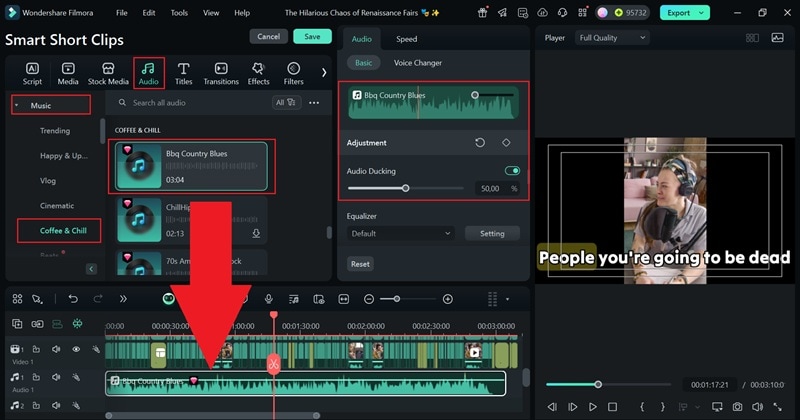Mute the Audio 2 track
Screen dimensions: 800x420
(x=56, y=405)
